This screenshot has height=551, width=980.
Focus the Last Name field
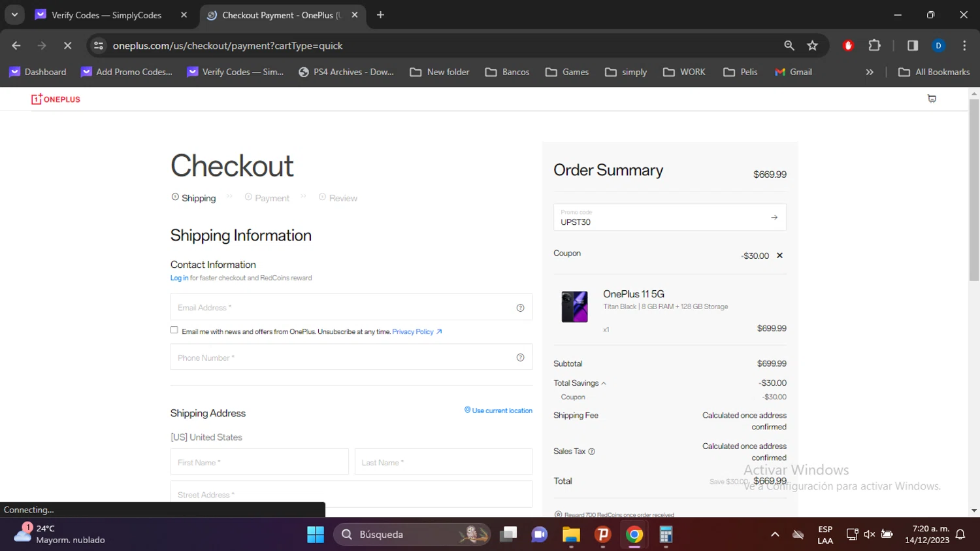pyautogui.click(x=444, y=462)
